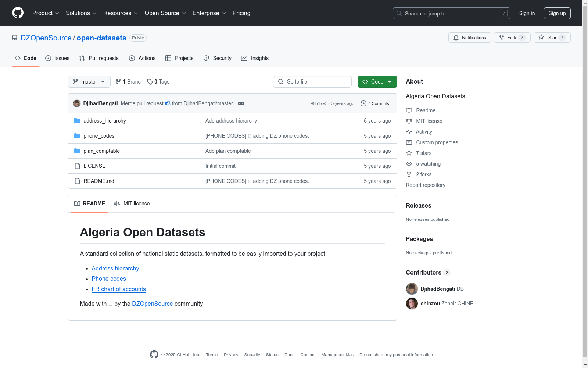Open the Insights tab
Image resolution: width=588 pixels, height=368 pixels.
coord(255,58)
